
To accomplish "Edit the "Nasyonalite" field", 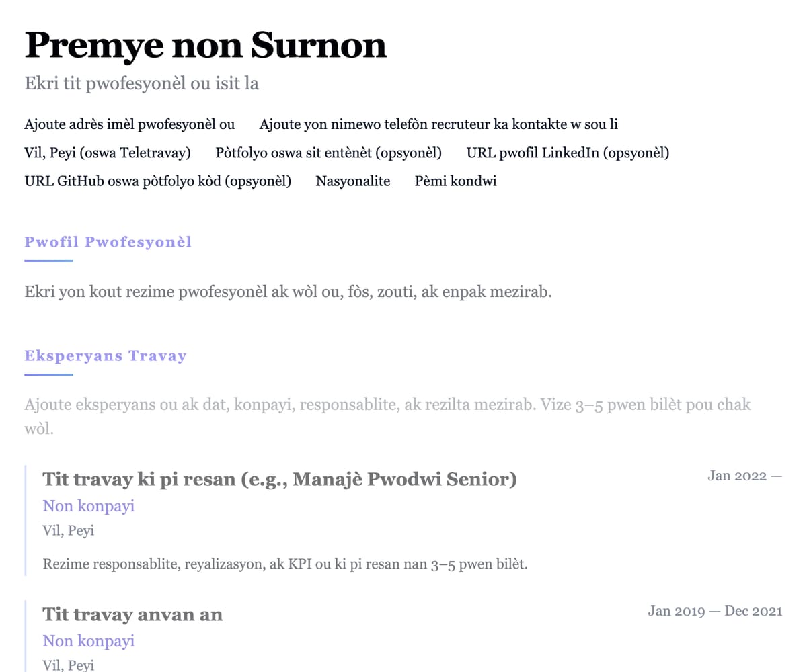I will pos(353,181).
